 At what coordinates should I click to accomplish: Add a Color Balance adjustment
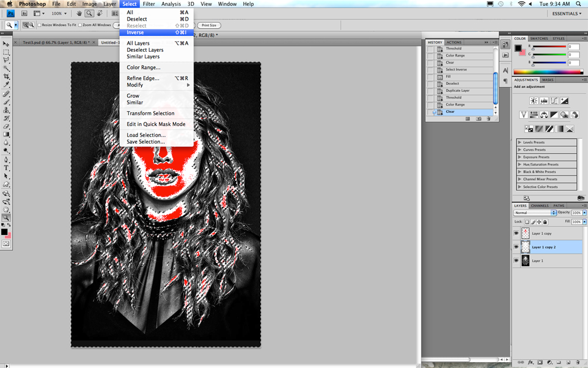(x=544, y=115)
